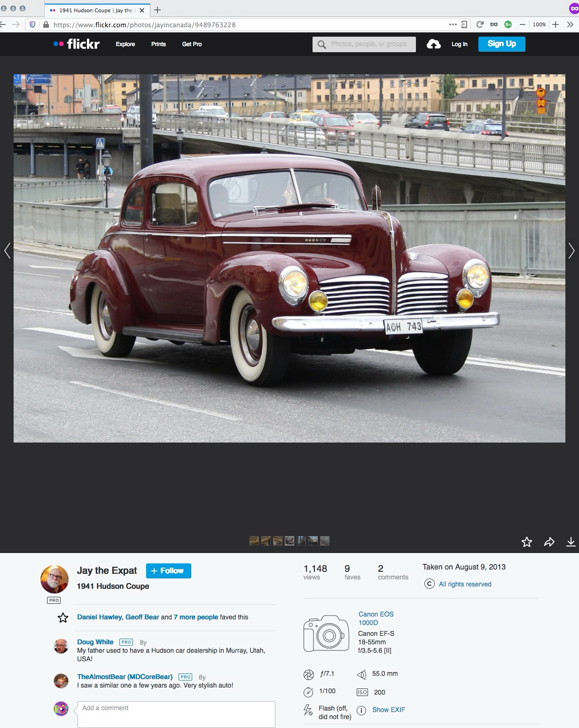Select the first filmstrip thumbnail
Image resolution: width=579 pixels, height=728 pixels.
tap(254, 541)
